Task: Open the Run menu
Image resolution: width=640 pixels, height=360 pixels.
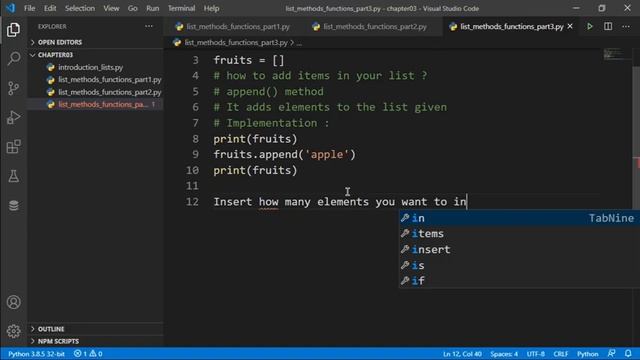Action: coord(153,8)
